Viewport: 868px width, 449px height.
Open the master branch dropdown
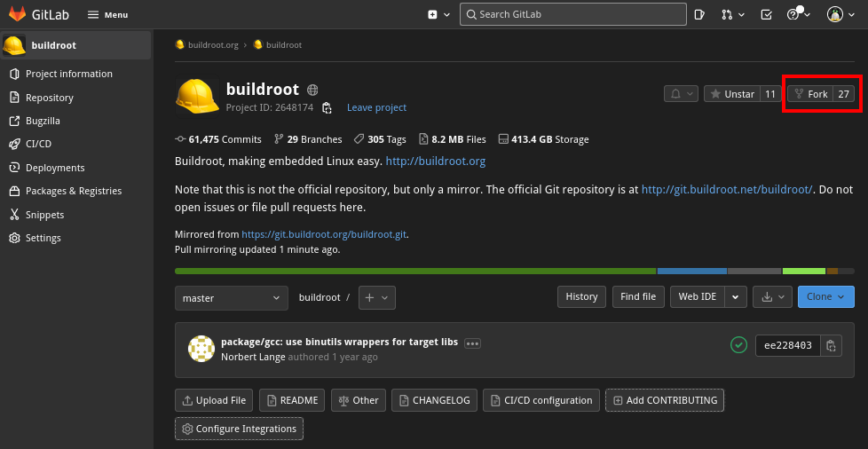click(232, 298)
